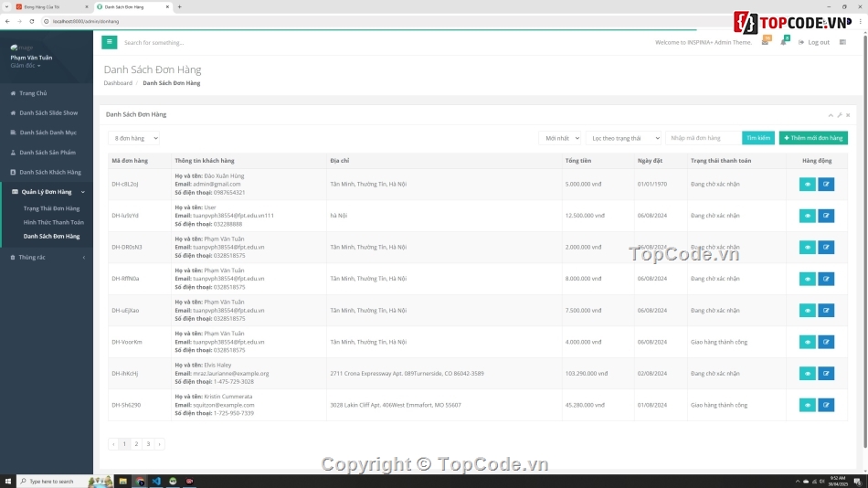Expand the Thùng rác sidebar menu
Image resolution: width=868 pixels, height=488 pixels.
[47, 257]
